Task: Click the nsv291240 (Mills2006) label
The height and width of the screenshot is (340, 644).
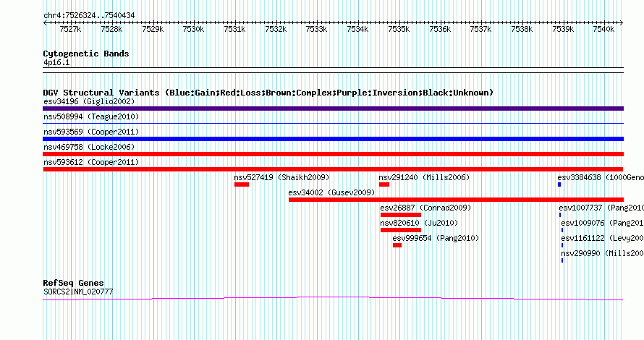Action: tap(424, 177)
